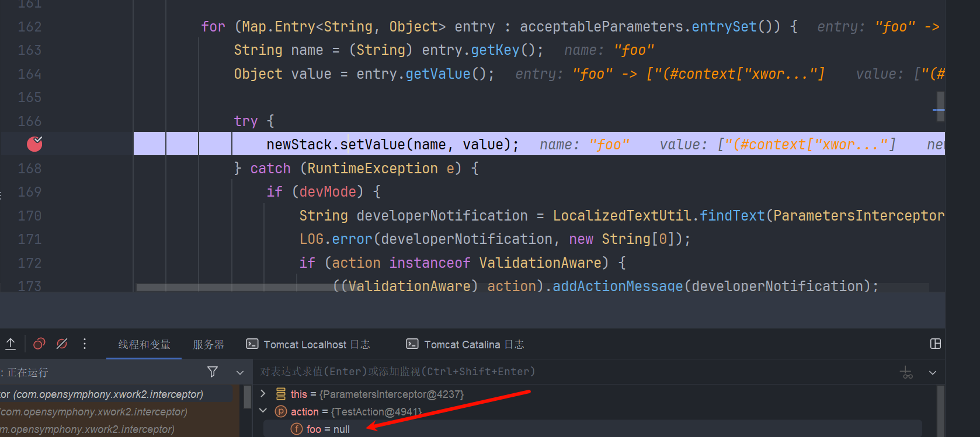Click ValidationAware in the instanceof check
The image size is (980, 437).
pyautogui.click(x=540, y=263)
